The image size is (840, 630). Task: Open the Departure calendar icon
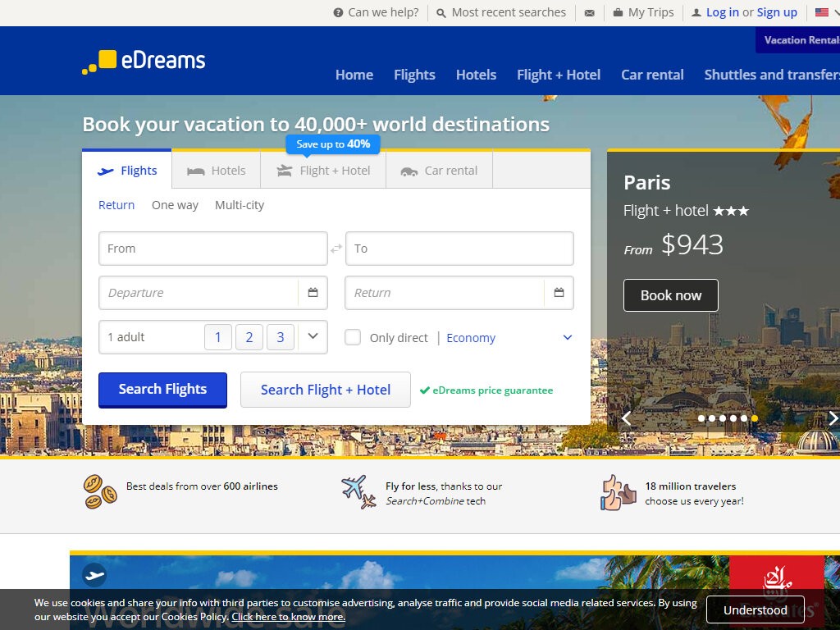[313, 293]
